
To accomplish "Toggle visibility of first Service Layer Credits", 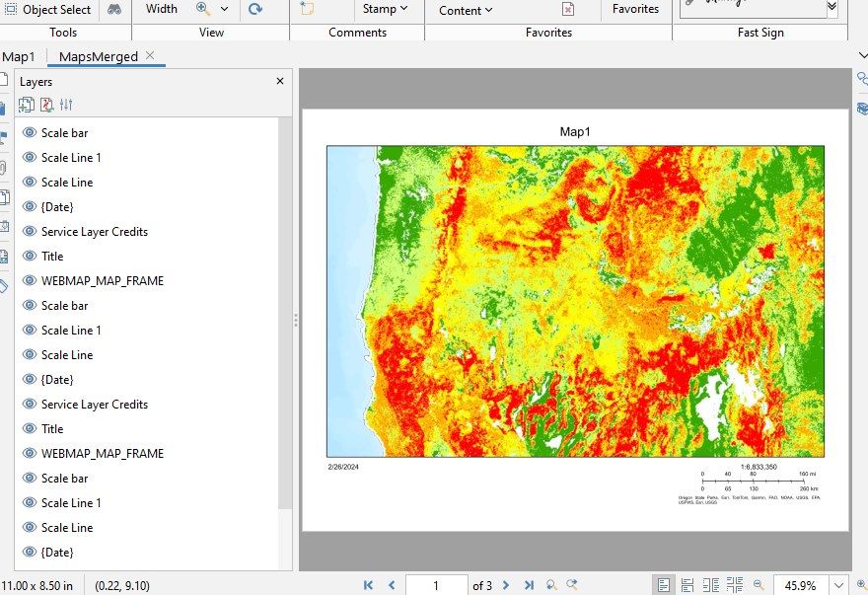I will 29,232.
